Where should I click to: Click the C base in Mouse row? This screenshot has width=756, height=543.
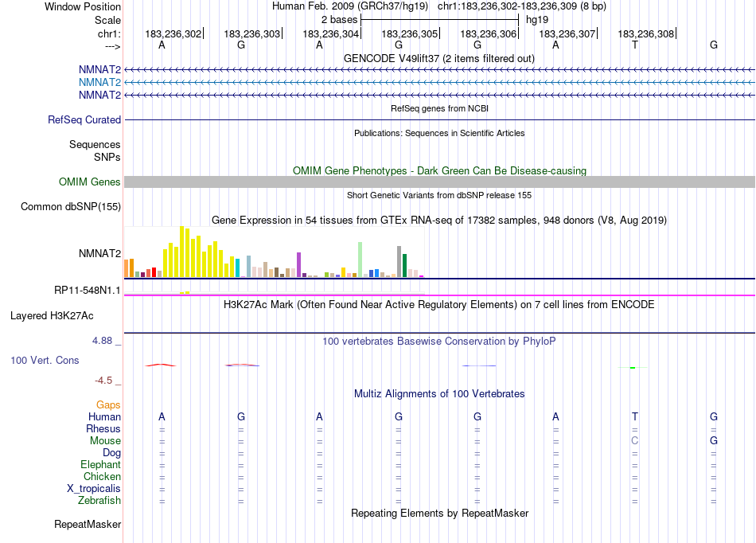coord(634,441)
